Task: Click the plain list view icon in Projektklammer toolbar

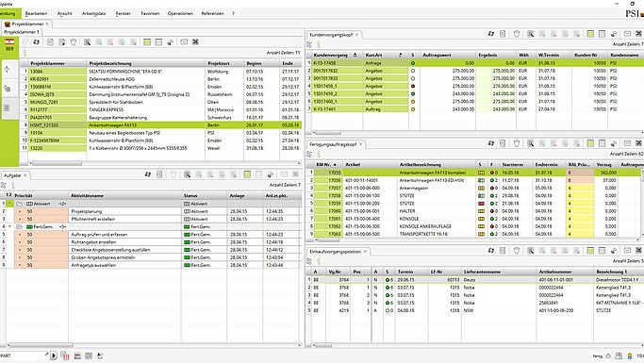Action: coord(158,42)
